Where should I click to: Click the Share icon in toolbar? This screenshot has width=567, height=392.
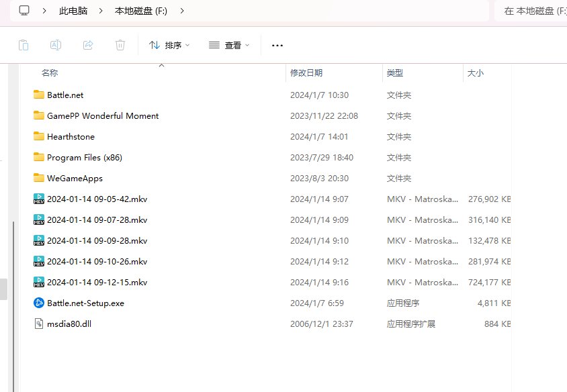pos(88,45)
